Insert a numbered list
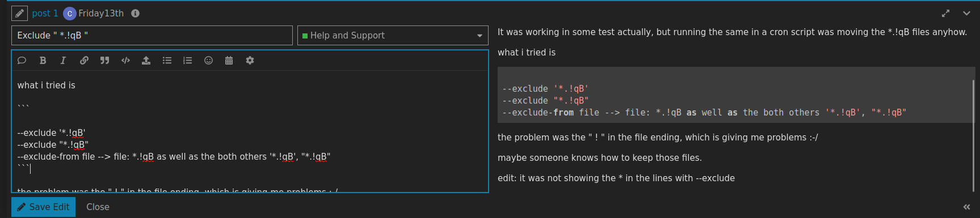 (x=187, y=61)
